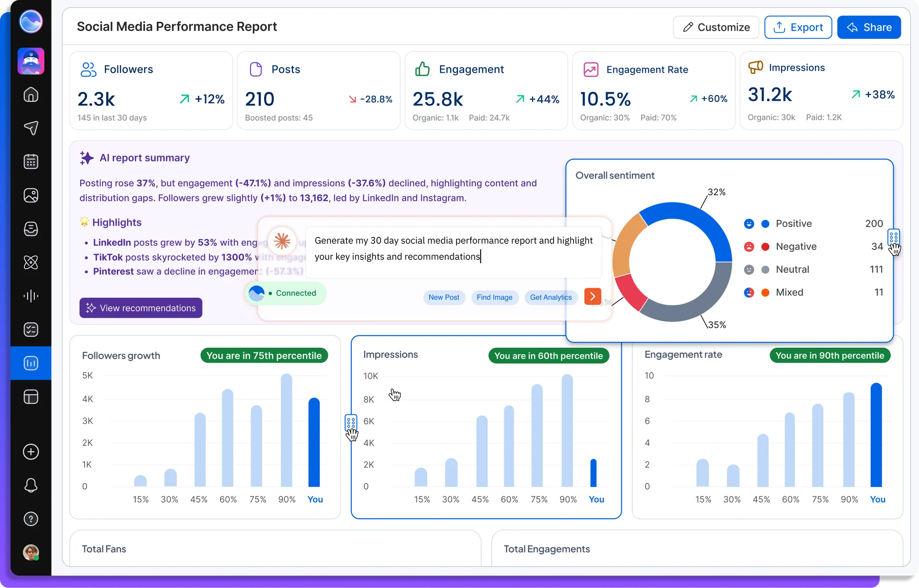Open the layout panel icon below analytics
Screen dimensions: 919x588
[31, 397]
